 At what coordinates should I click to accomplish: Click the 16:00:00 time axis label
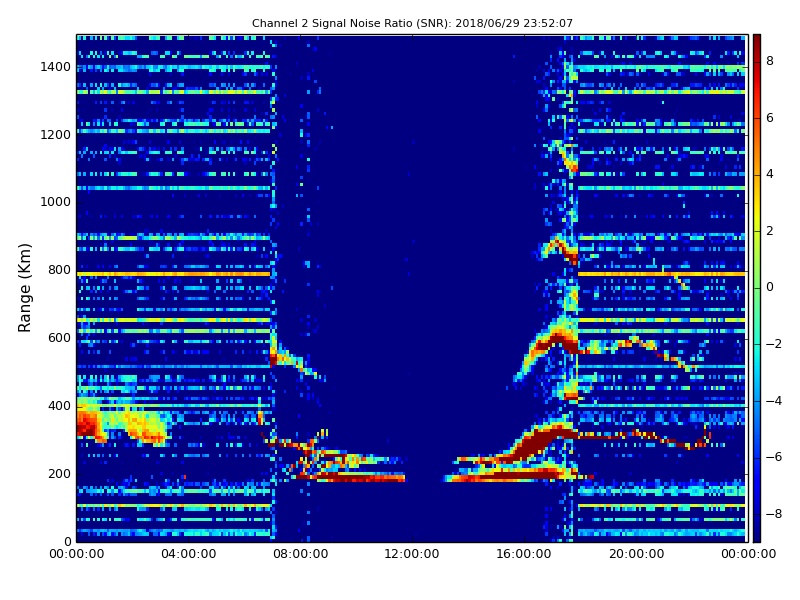(524, 554)
